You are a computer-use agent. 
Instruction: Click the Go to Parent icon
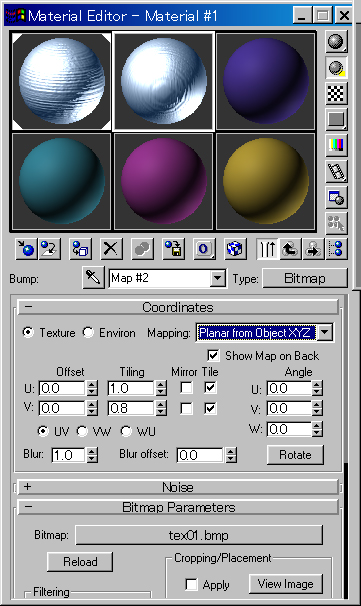click(x=291, y=249)
